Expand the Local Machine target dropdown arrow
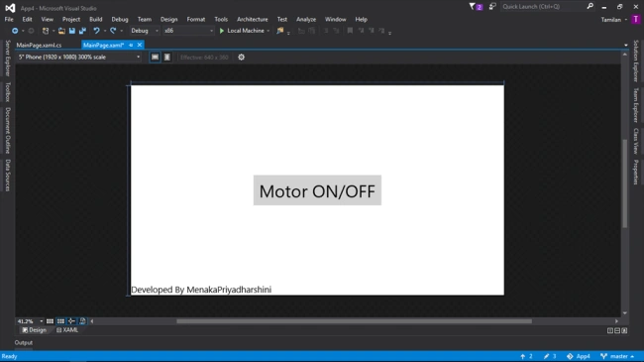 268,31
